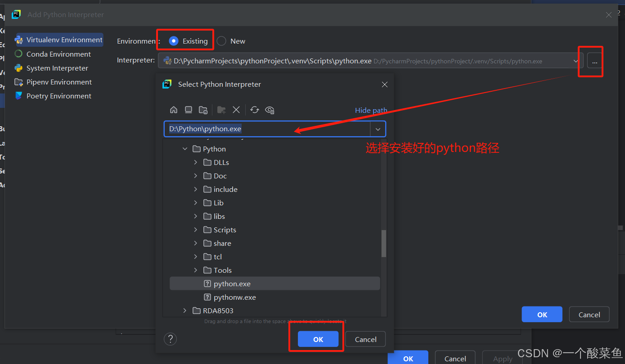The width and height of the screenshot is (625, 364).
Task: Select the Tools folder row
Action: [x=275, y=270]
